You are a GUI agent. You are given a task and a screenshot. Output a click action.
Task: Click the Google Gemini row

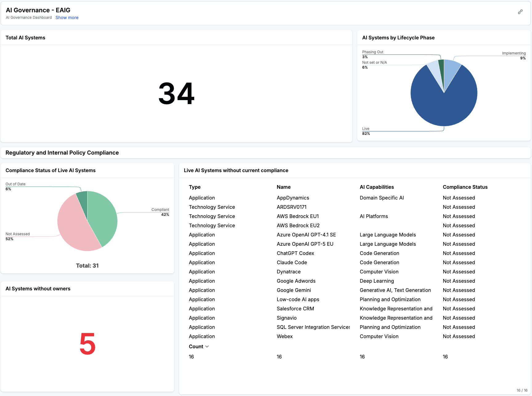pyautogui.click(x=294, y=290)
